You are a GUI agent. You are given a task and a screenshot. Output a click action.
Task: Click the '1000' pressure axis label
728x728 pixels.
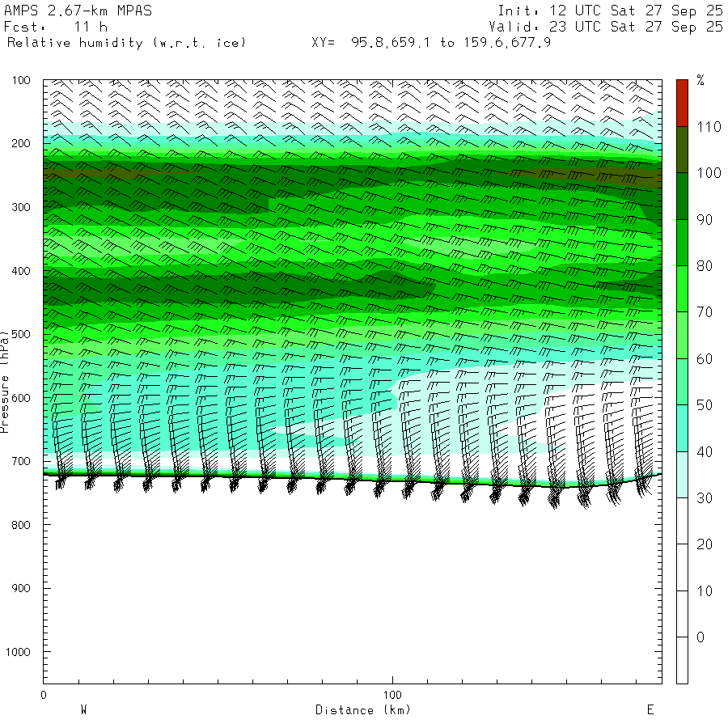[x=18, y=652]
